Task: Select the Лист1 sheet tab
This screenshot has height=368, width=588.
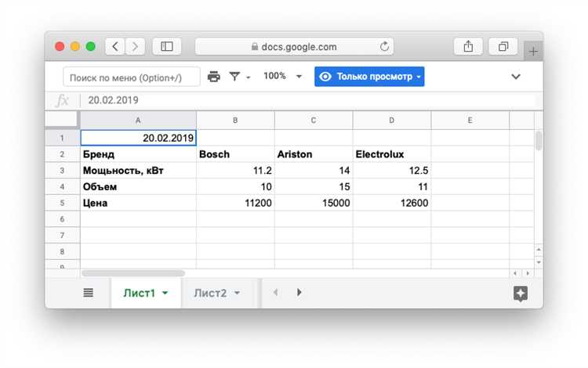Action: (x=139, y=293)
